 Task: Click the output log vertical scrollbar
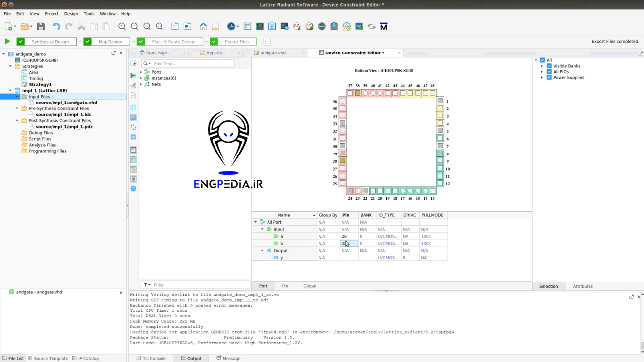coord(642,322)
